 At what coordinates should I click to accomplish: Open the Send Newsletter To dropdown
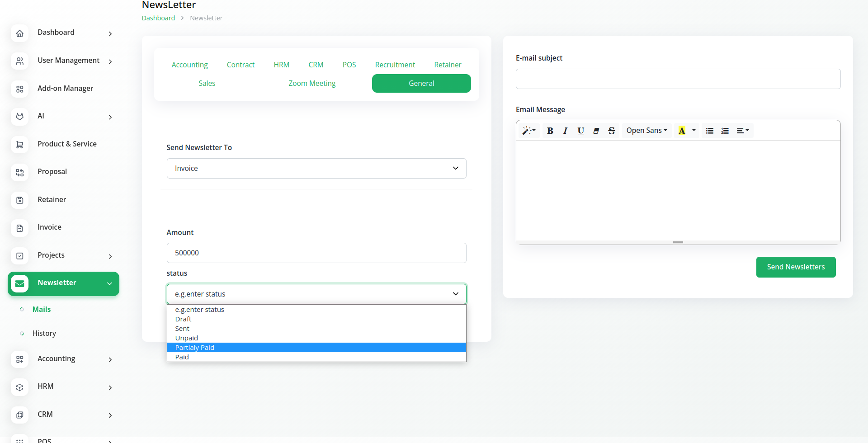pyautogui.click(x=316, y=168)
